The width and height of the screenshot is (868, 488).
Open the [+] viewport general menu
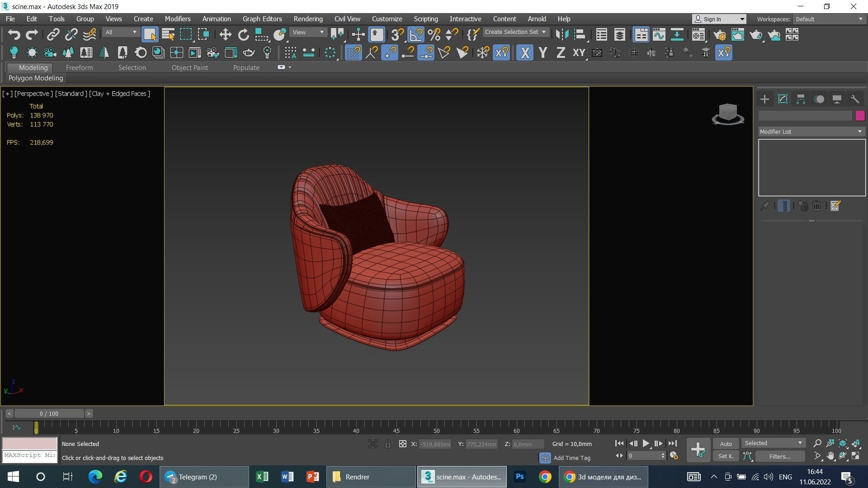pos(7,94)
